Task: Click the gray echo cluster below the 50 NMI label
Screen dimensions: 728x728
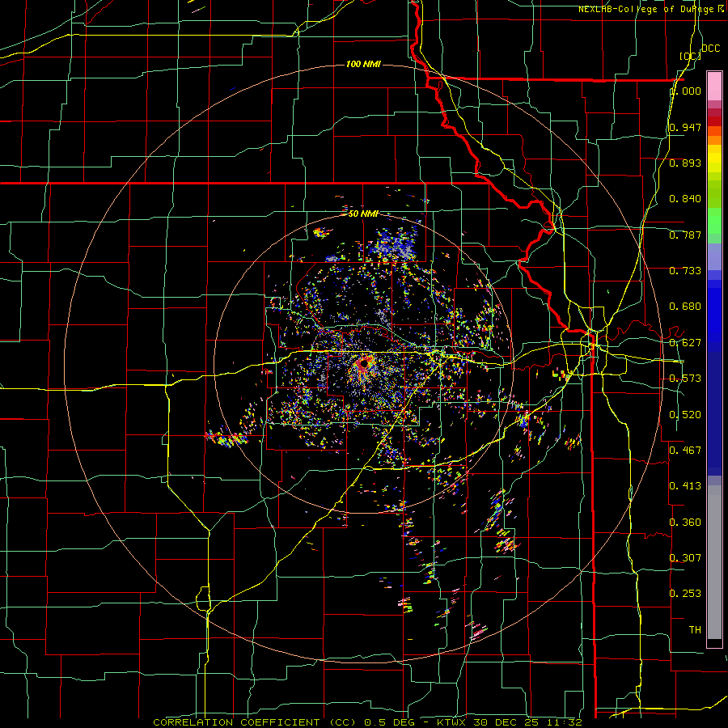Action: tap(394, 248)
